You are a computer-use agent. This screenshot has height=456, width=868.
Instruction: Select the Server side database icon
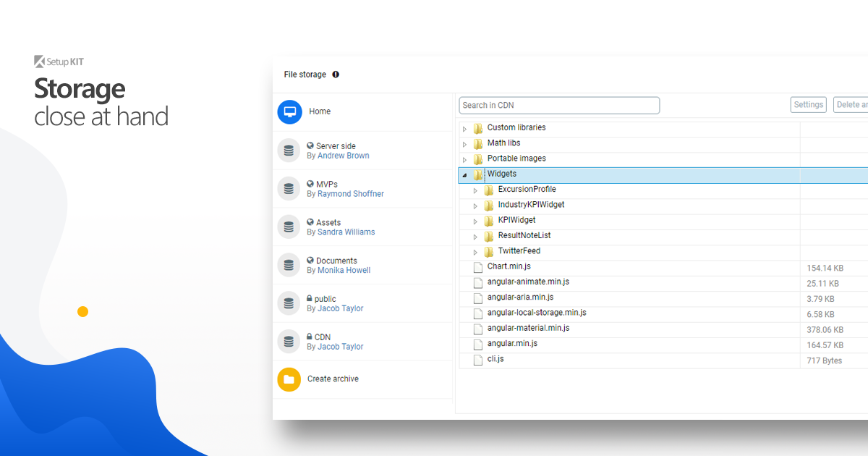click(289, 151)
